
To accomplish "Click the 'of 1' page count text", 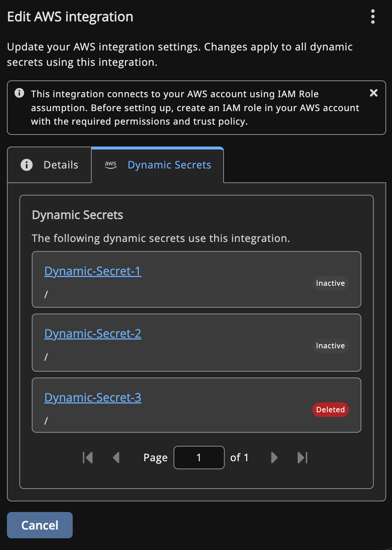I will [239, 458].
